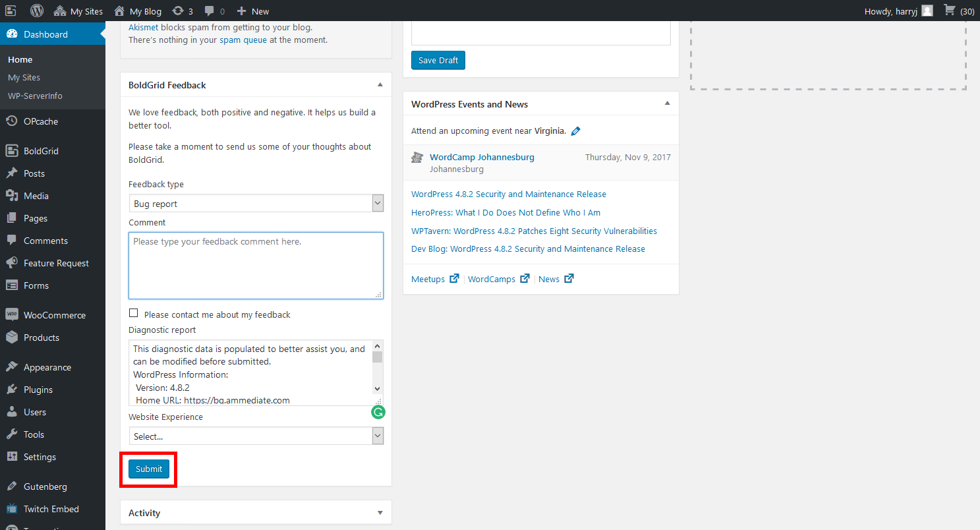
Task: Open the spam queue link
Action: pyautogui.click(x=243, y=40)
